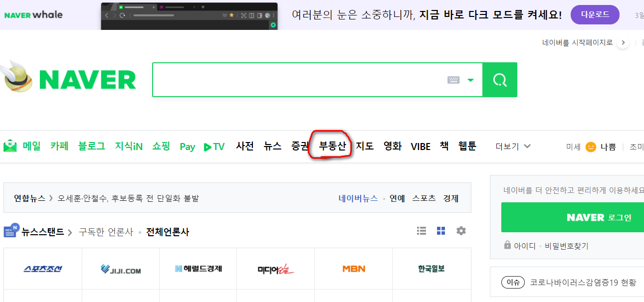Open the 미디어오늘 press logo

point(276,269)
